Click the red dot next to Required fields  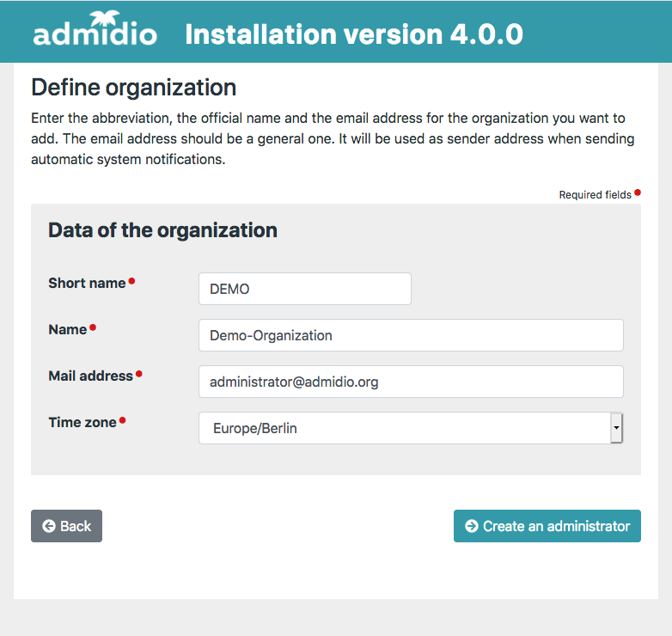tap(638, 193)
